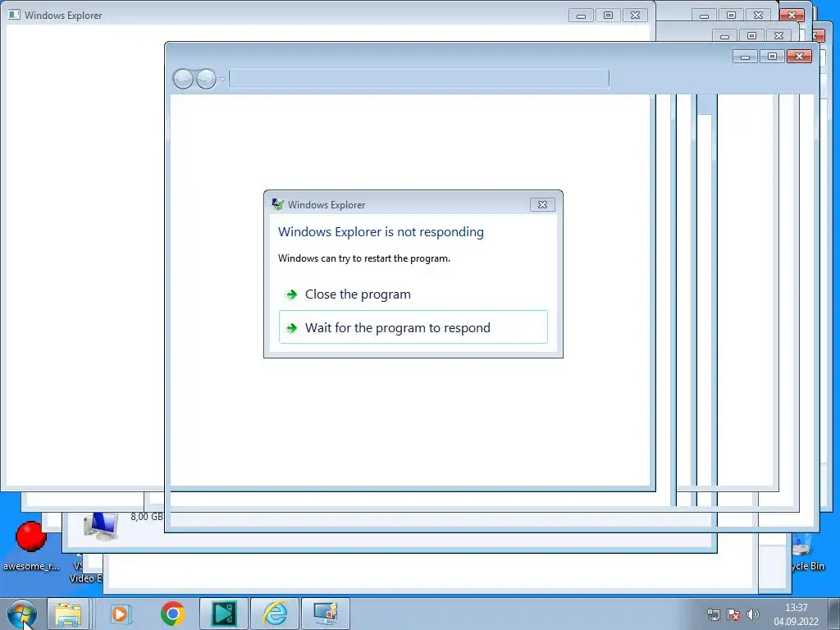Click the title icon of the back Windows Explorer window
Screen dimensions: 840x630
coord(15,15)
